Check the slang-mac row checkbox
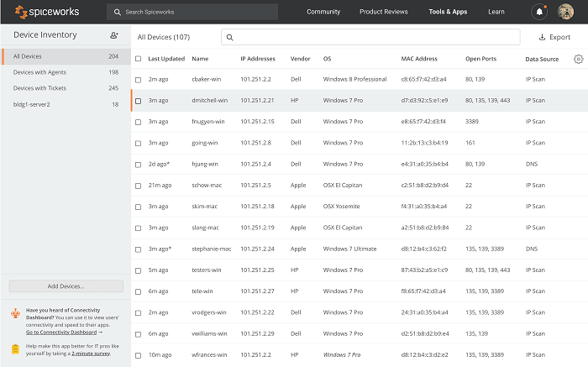The image size is (588, 367). (138, 228)
